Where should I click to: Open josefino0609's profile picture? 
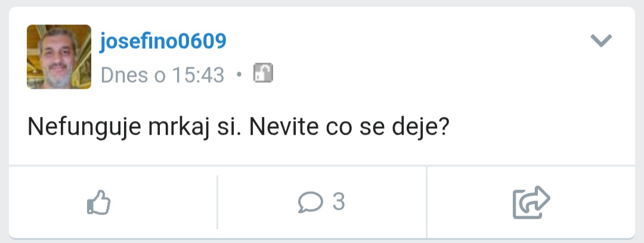click(x=59, y=57)
